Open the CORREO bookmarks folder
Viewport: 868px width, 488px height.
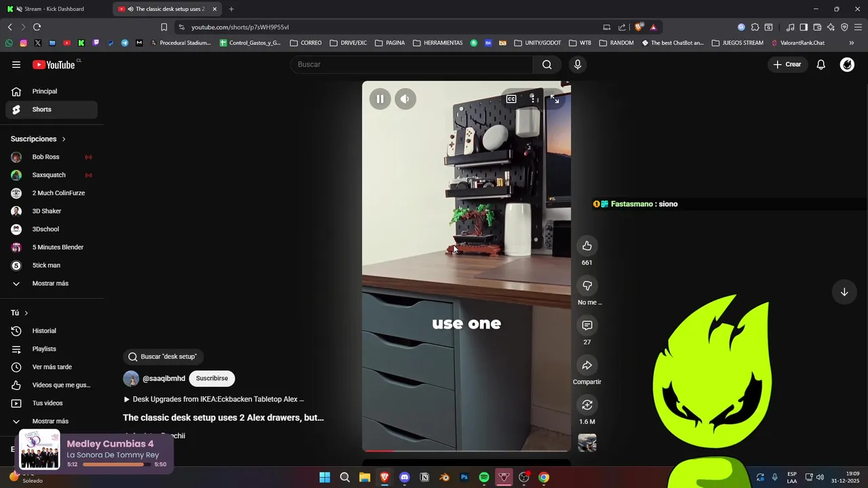pos(306,43)
